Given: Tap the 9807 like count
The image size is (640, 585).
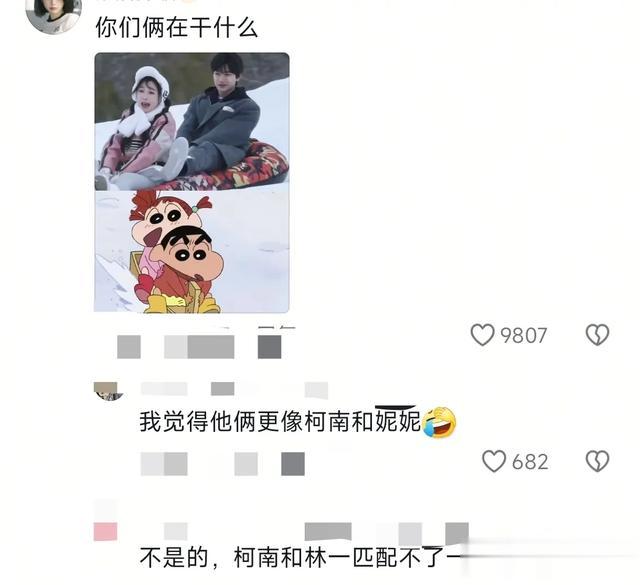Looking at the screenshot, I should coord(524,336).
